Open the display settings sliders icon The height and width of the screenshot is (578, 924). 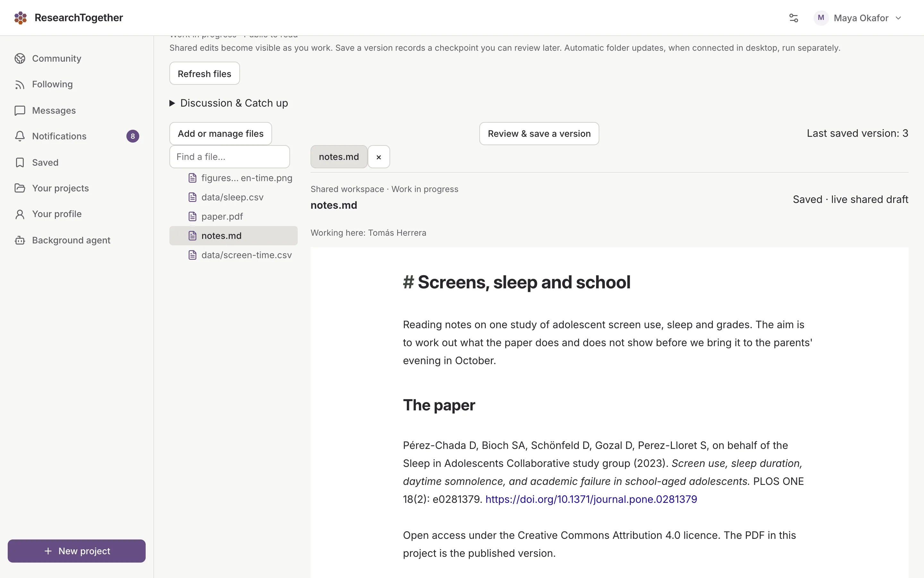(793, 18)
